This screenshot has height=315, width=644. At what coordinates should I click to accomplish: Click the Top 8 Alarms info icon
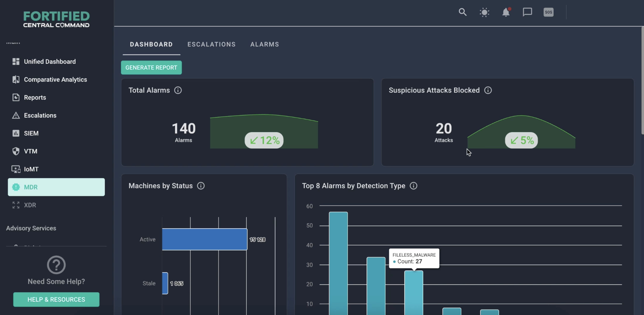[x=414, y=186]
